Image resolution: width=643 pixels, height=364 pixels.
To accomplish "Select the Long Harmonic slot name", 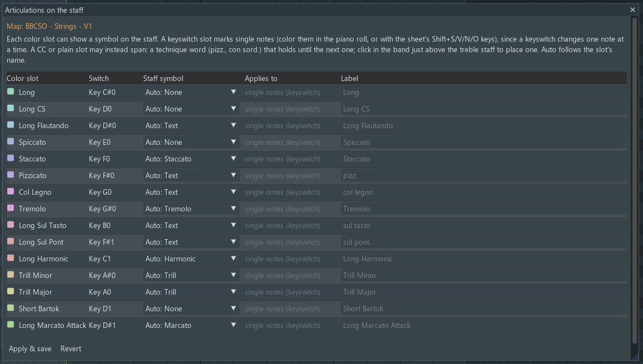I will [x=43, y=259].
